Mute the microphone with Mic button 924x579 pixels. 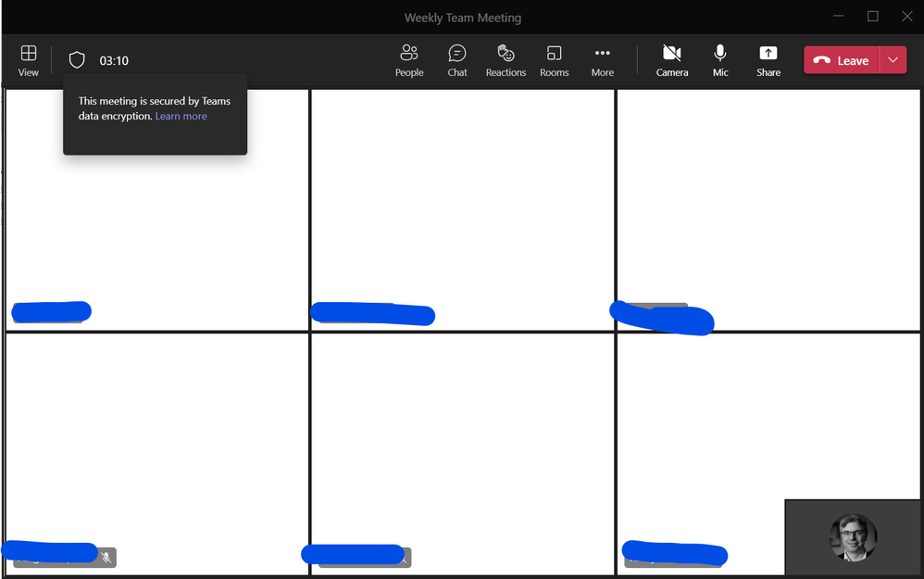click(720, 60)
